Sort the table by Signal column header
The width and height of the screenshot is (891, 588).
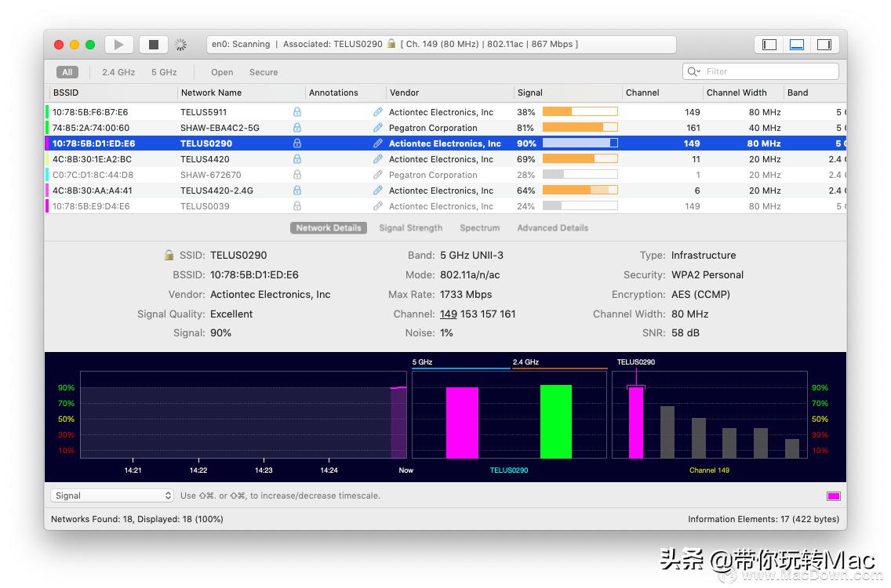coord(530,93)
